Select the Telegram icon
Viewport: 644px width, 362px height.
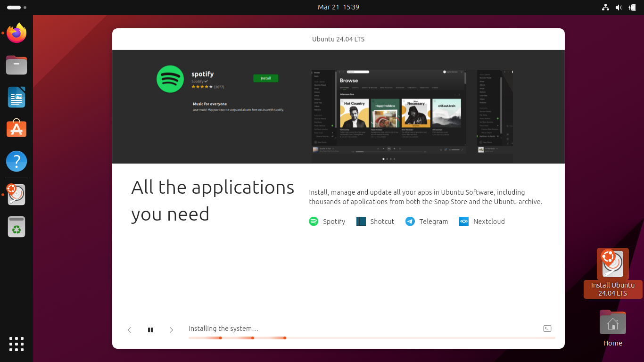tap(410, 221)
